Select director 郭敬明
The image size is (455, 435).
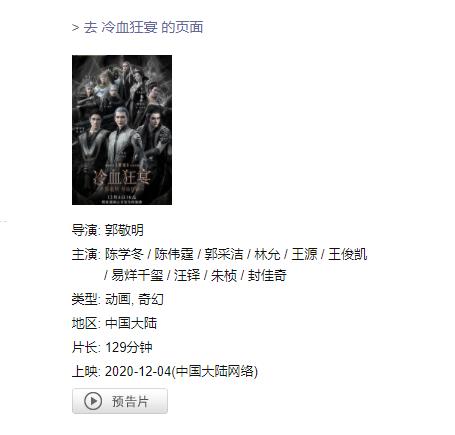(124, 230)
